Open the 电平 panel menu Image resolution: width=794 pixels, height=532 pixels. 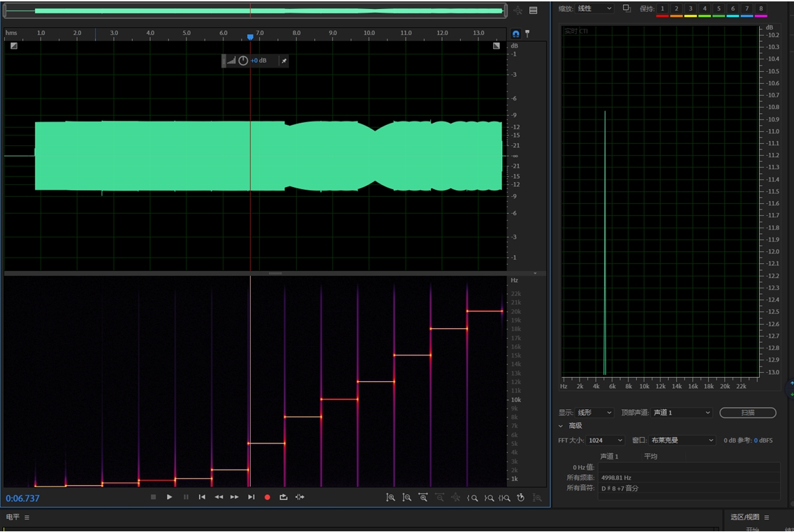pyautogui.click(x=27, y=517)
